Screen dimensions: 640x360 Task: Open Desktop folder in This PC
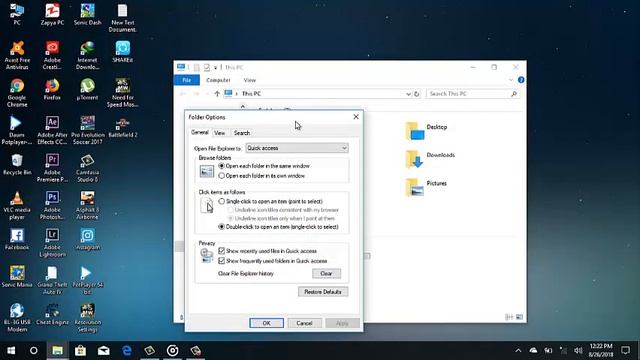(x=426, y=131)
